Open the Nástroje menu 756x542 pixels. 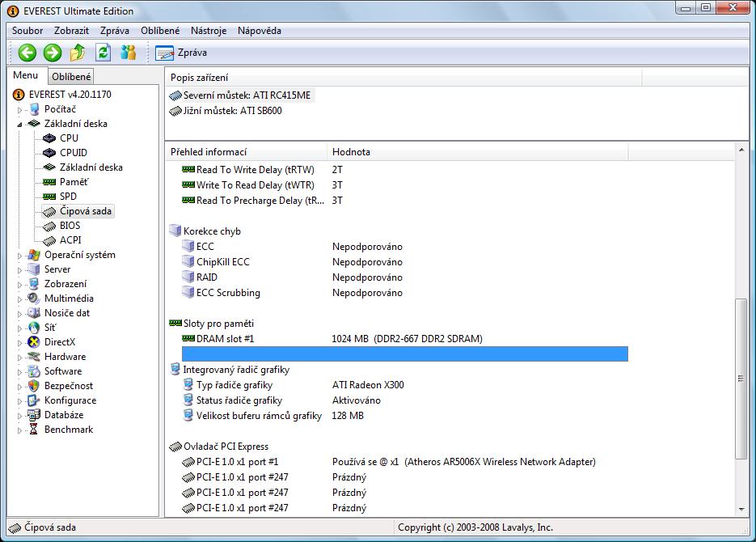[x=209, y=31]
